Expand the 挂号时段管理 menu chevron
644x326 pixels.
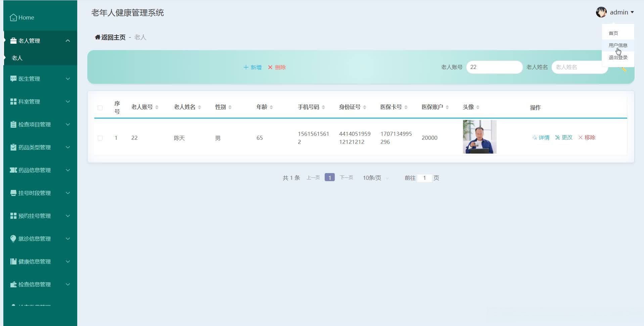68,193
